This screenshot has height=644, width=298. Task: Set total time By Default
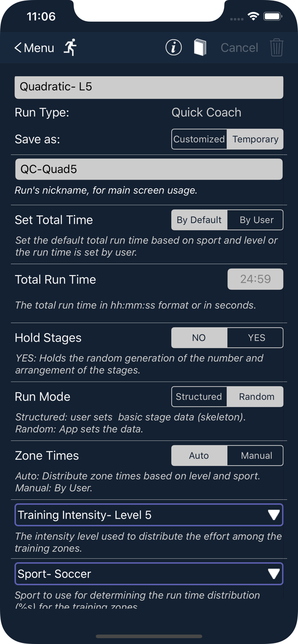tap(199, 220)
